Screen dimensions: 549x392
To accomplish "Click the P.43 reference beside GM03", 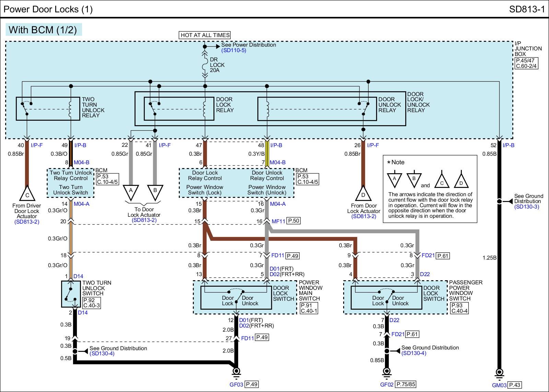I will point(514,385).
